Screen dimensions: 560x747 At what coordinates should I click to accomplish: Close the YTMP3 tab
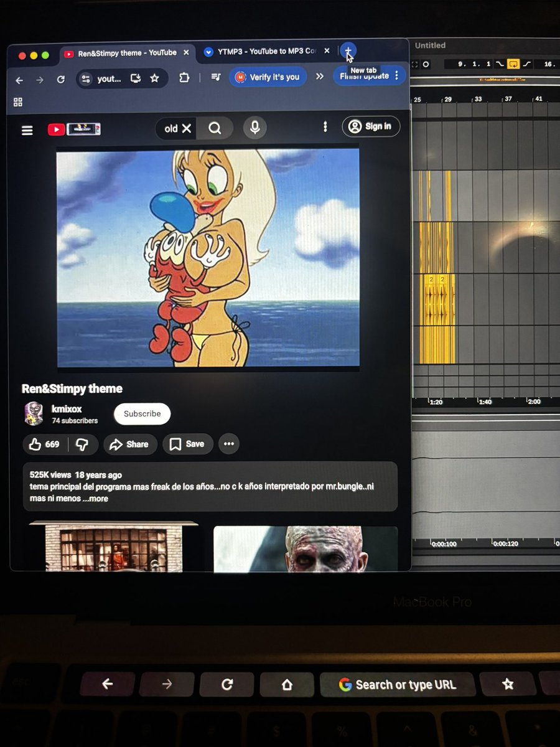(326, 51)
